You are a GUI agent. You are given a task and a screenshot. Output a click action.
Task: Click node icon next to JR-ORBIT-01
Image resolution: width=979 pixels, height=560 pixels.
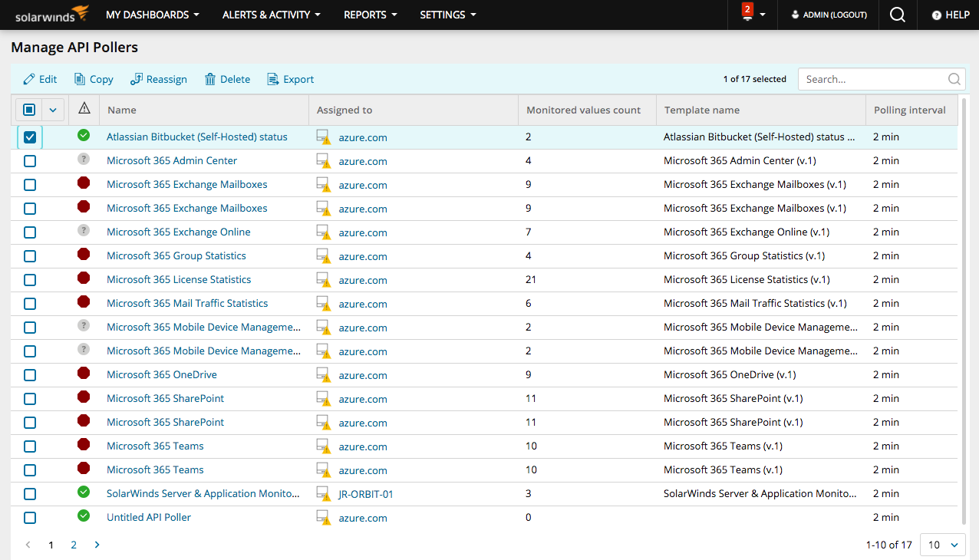pos(324,494)
